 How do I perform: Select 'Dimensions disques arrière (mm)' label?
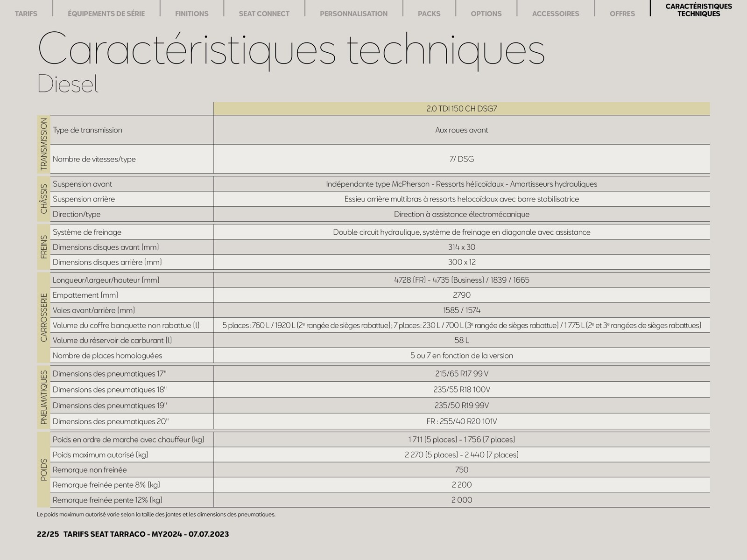pyautogui.click(x=107, y=262)
